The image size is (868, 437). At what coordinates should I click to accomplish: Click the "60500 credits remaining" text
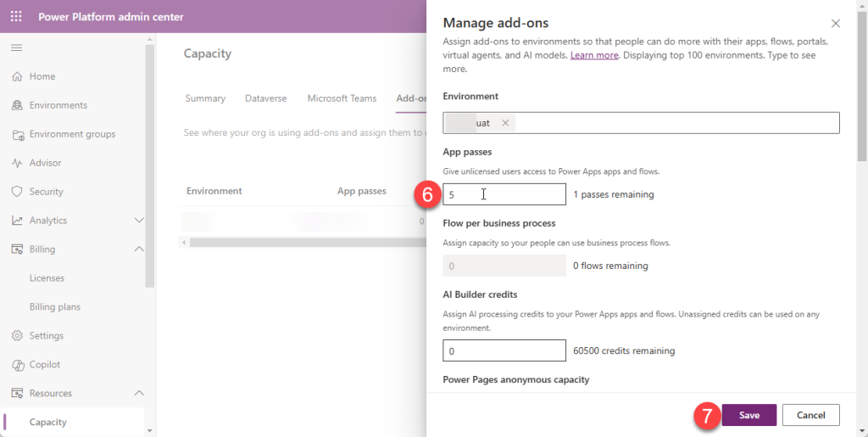click(x=624, y=350)
